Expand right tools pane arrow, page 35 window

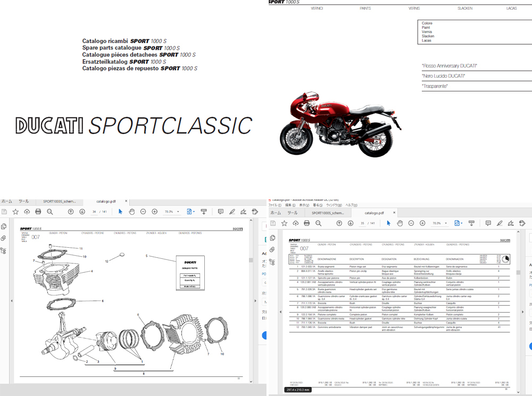click(x=522, y=312)
